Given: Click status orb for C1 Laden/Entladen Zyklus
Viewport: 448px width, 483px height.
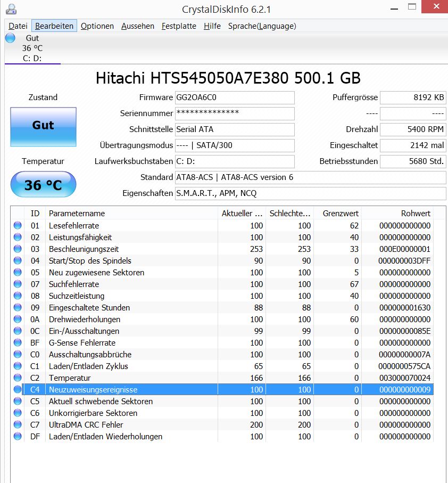Looking at the screenshot, I should coord(18,366).
